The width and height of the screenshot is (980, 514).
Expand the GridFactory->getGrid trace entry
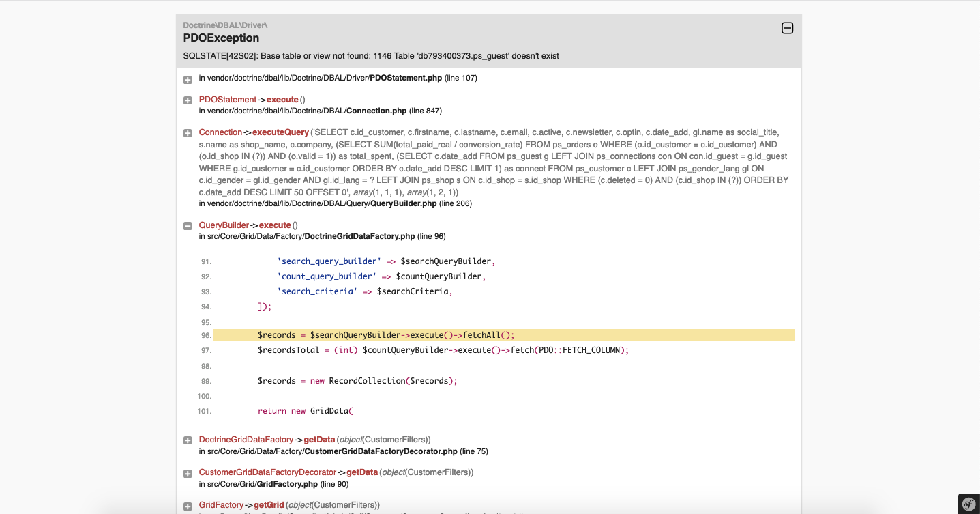[188, 506]
